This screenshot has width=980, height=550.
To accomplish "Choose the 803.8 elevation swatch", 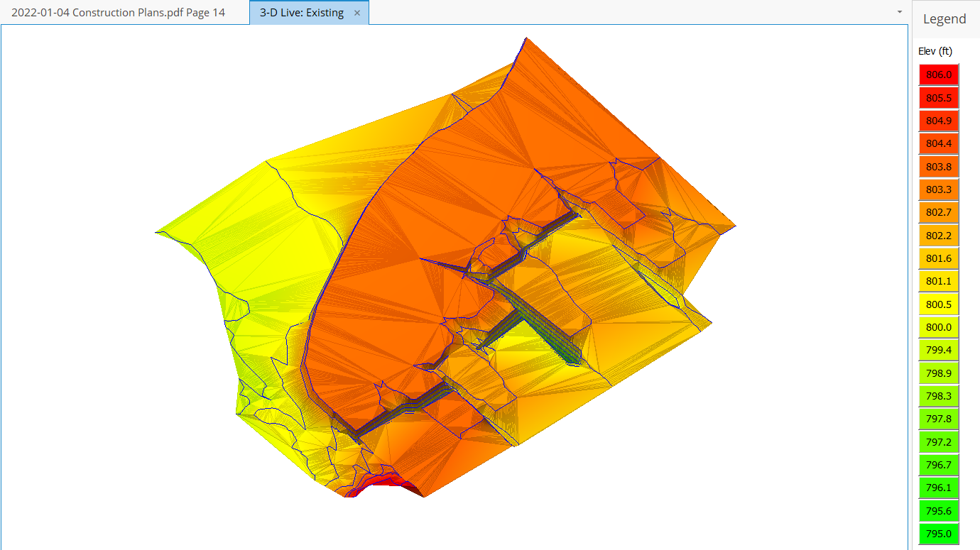I will click(x=938, y=167).
